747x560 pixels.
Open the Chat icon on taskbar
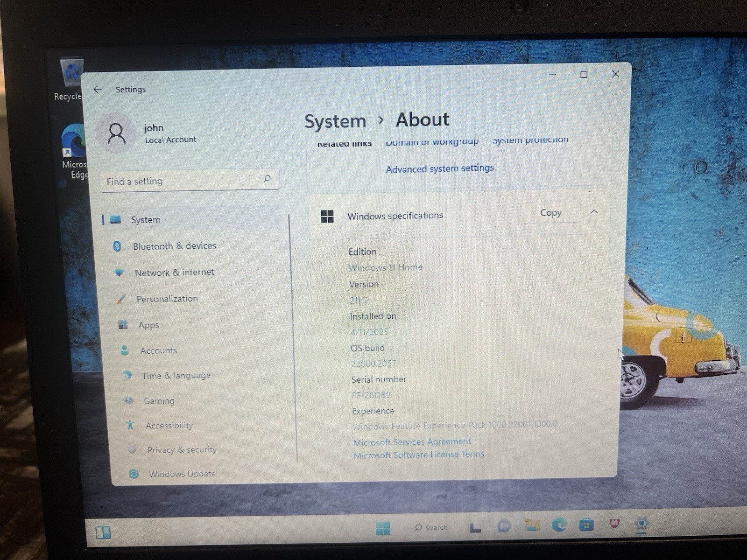504,526
